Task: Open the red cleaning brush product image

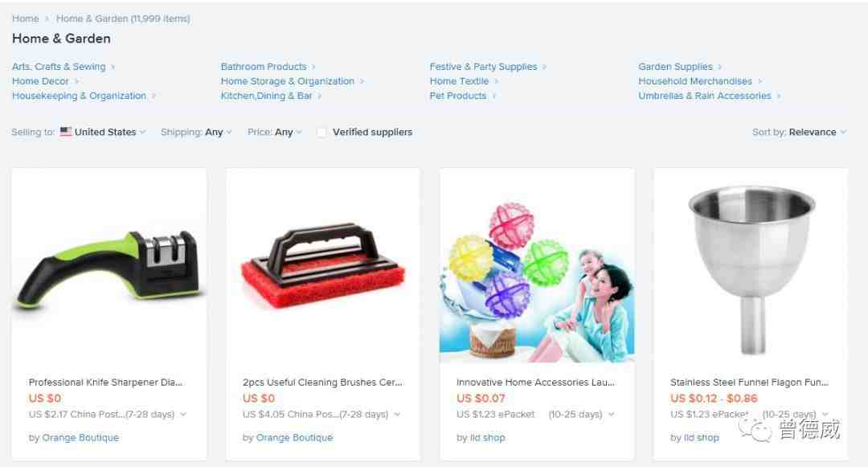Action: pyautogui.click(x=323, y=265)
